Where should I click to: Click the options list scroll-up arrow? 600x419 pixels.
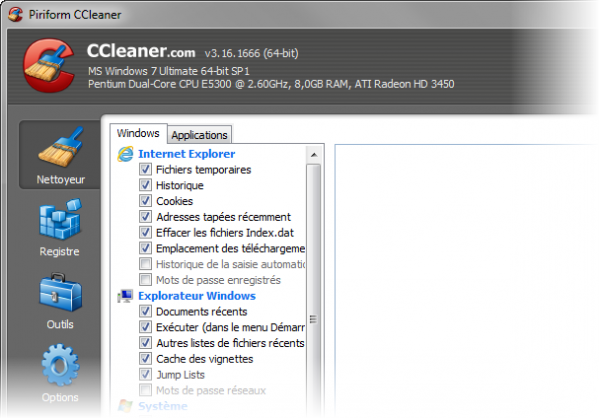pyautogui.click(x=315, y=155)
